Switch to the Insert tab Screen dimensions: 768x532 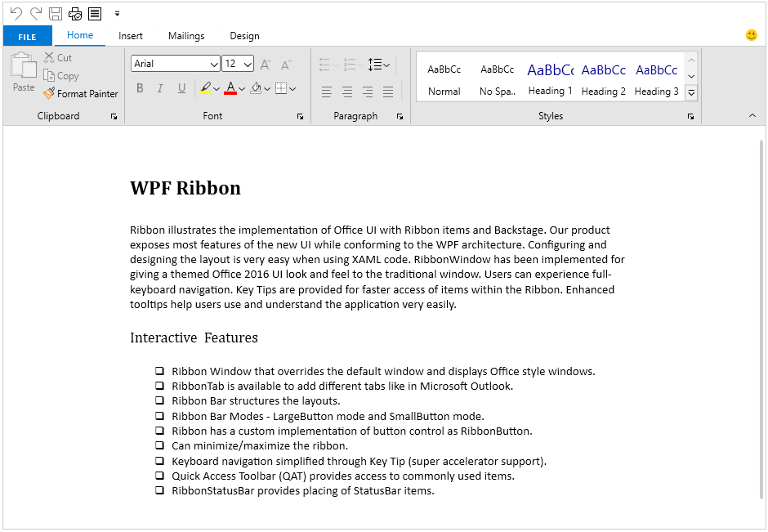pos(130,36)
